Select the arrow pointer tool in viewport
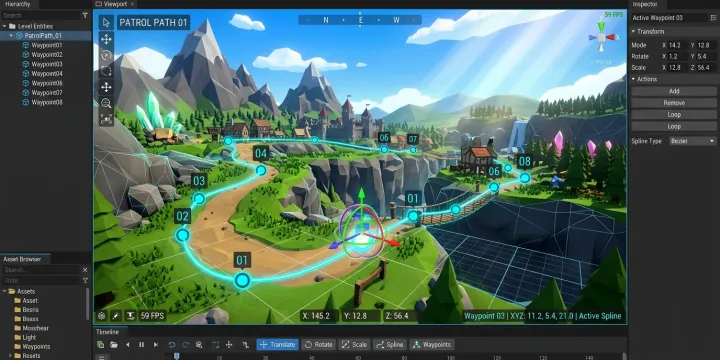This screenshot has height=360, width=720. [x=106, y=22]
